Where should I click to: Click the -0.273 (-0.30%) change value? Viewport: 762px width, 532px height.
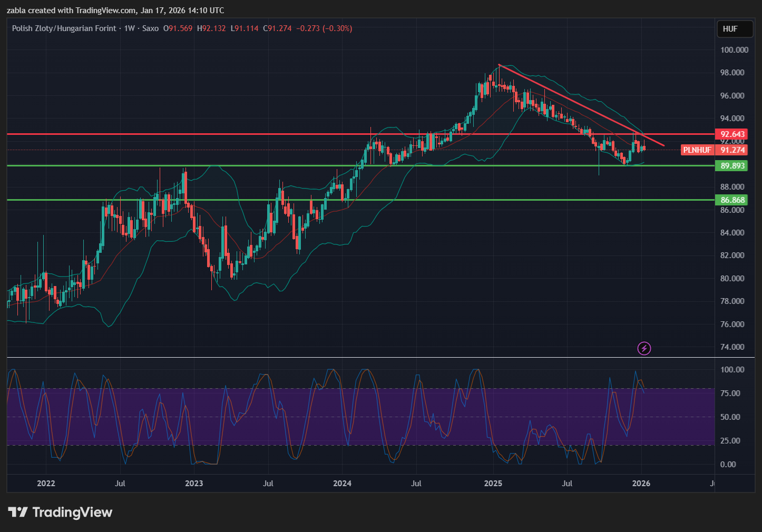tap(324, 28)
